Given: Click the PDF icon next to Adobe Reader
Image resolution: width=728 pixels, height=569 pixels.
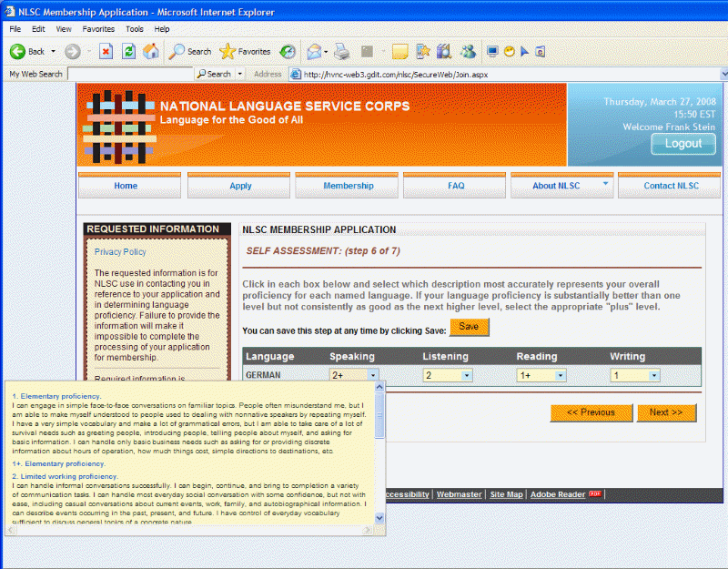Looking at the screenshot, I should [595, 493].
